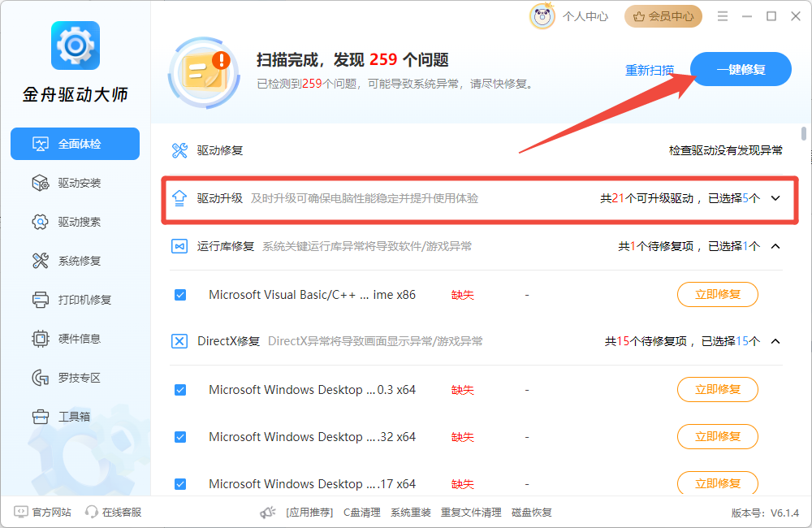Screen dimensions: 812x528
Task: Uncheck the Microsoft Visual Basic/C++ item
Action: [x=179, y=295]
